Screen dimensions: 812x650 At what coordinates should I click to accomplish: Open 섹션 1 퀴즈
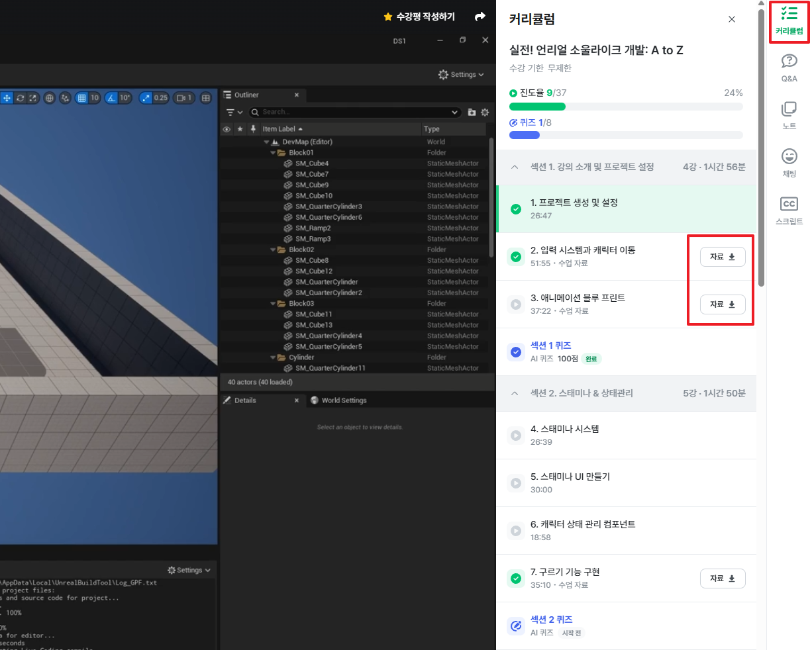tap(626, 352)
